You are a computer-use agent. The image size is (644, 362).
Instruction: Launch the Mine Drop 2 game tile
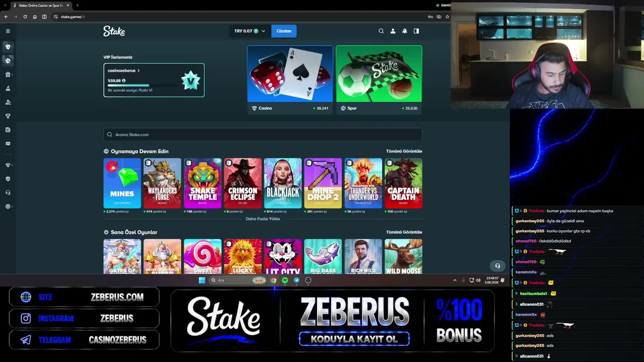click(323, 183)
